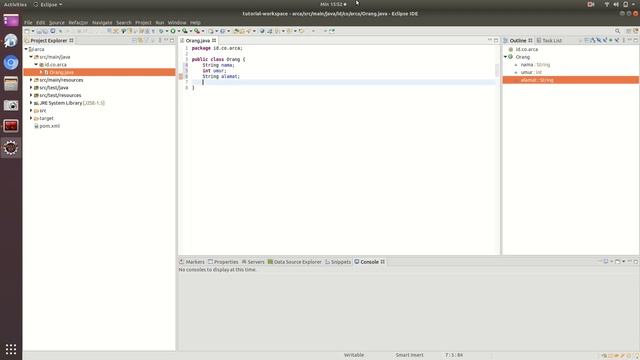This screenshot has height=360, width=640.
Task: Toggle Hide Fields in Outline toolbar
Action: [599, 40]
